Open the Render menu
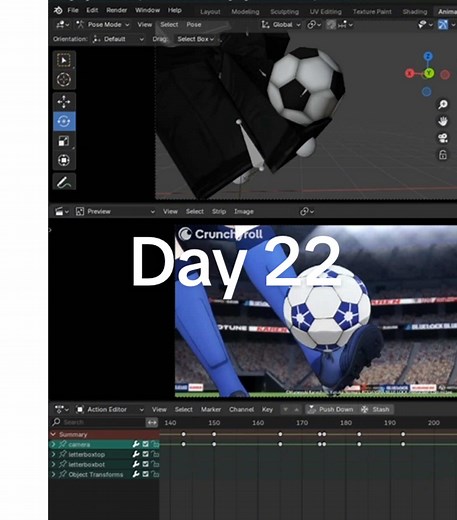 pos(116,10)
